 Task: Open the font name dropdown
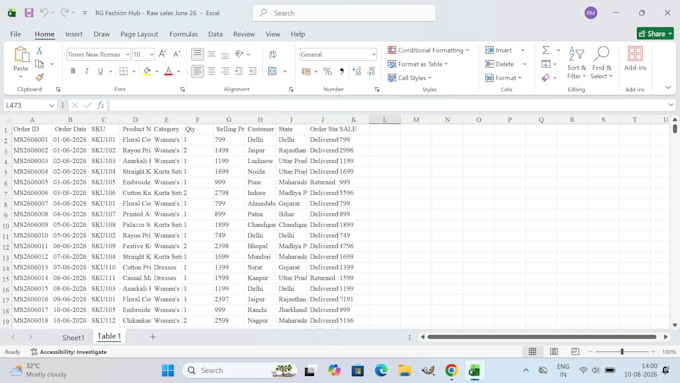coord(127,54)
